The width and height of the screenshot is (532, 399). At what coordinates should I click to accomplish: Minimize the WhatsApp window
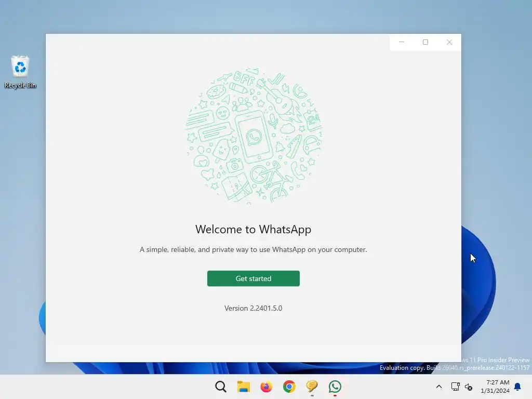402,42
